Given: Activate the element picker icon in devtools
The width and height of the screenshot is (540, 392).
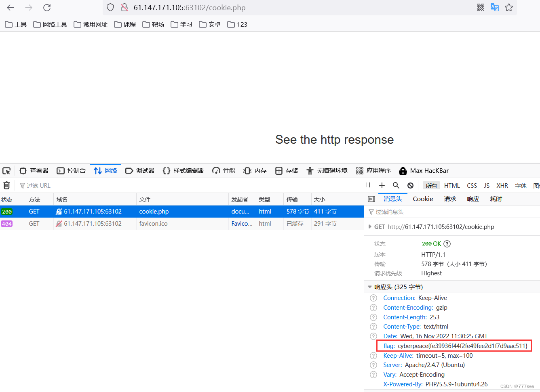Looking at the screenshot, I should coord(6,171).
